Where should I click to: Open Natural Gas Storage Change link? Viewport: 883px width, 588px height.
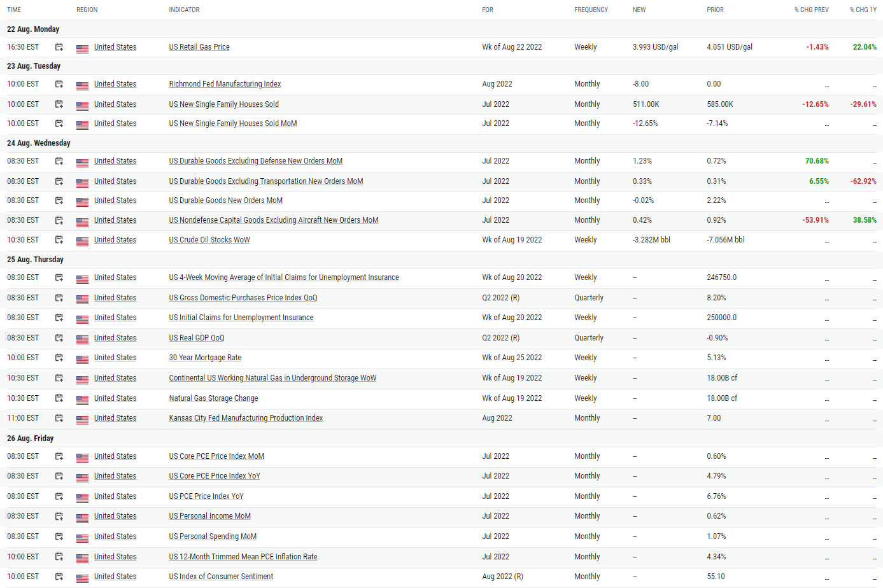(x=213, y=398)
